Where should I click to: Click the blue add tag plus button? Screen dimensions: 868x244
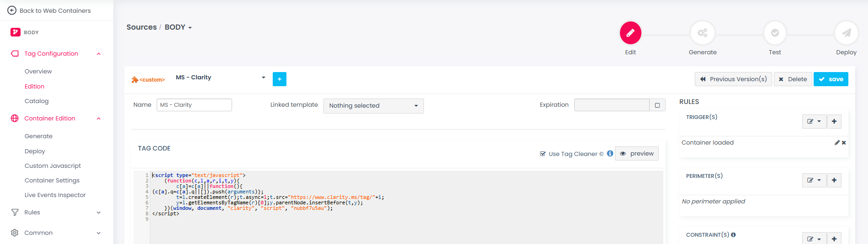[280, 79]
